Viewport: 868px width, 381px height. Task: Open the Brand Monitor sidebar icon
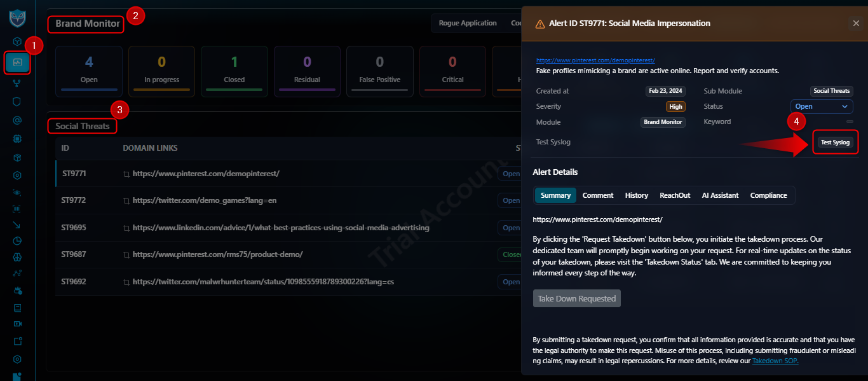pyautogui.click(x=18, y=63)
